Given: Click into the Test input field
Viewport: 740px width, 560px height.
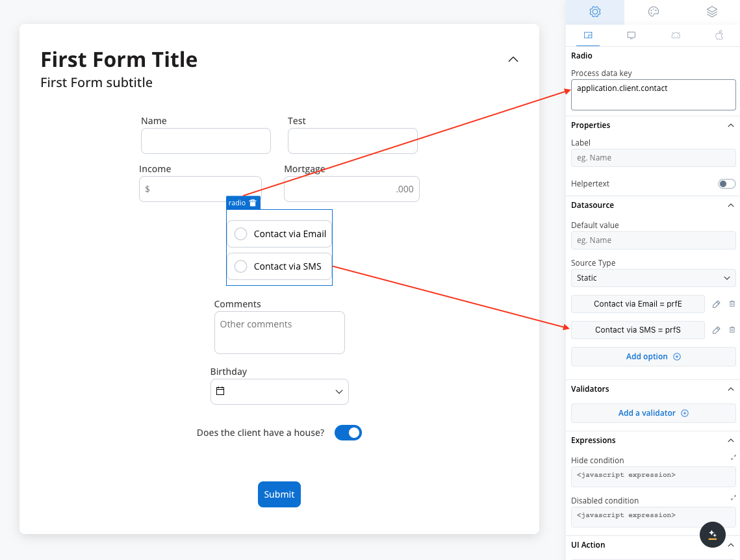Looking at the screenshot, I should point(353,141).
